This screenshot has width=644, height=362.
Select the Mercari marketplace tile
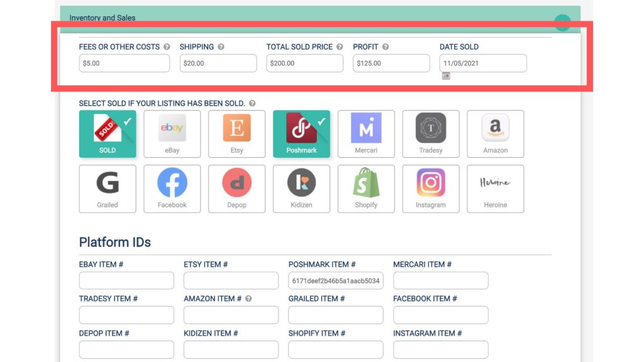(366, 134)
